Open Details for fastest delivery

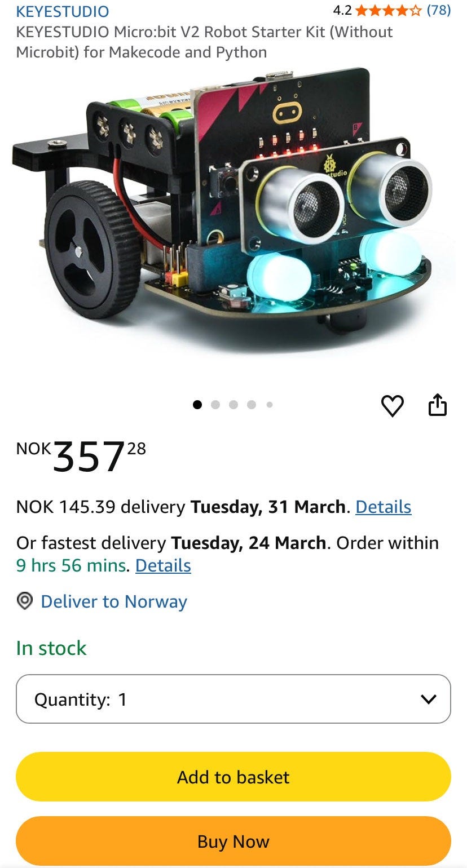(163, 565)
